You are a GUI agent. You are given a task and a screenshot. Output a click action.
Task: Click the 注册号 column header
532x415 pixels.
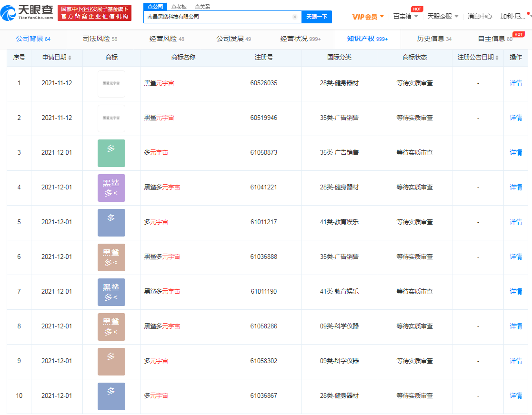point(264,57)
